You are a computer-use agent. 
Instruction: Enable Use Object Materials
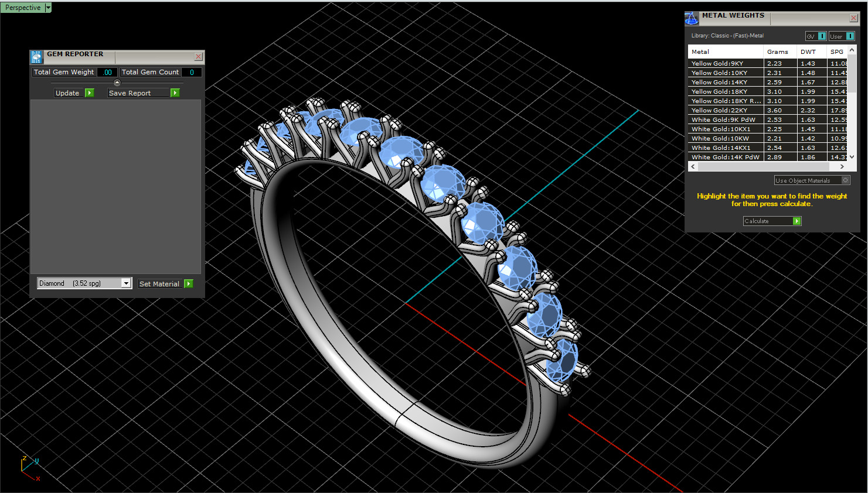[812, 180]
